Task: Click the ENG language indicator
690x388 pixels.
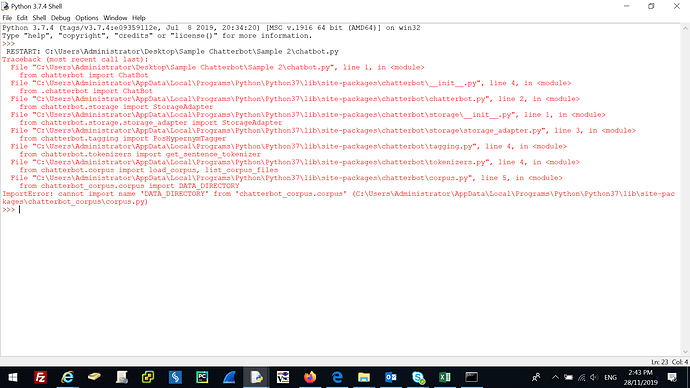Action: (610, 377)
